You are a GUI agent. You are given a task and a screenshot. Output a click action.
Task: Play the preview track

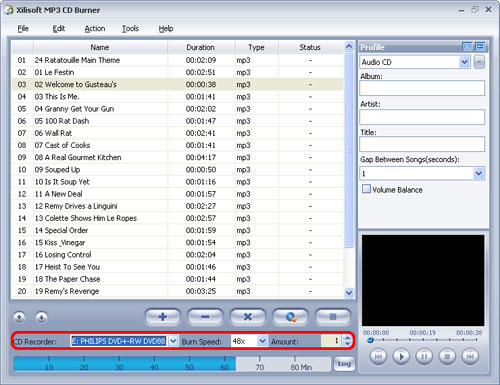tap(401, 357)
